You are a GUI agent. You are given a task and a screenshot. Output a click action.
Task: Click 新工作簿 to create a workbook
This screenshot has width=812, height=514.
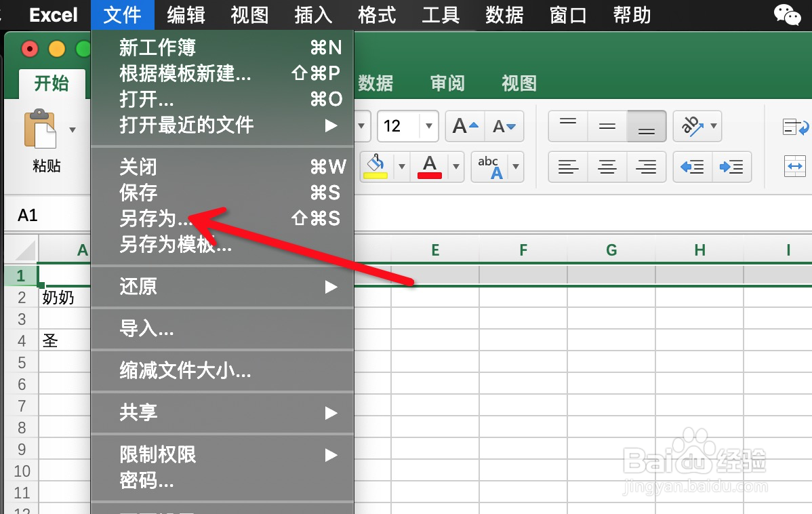tap(157, 47)
